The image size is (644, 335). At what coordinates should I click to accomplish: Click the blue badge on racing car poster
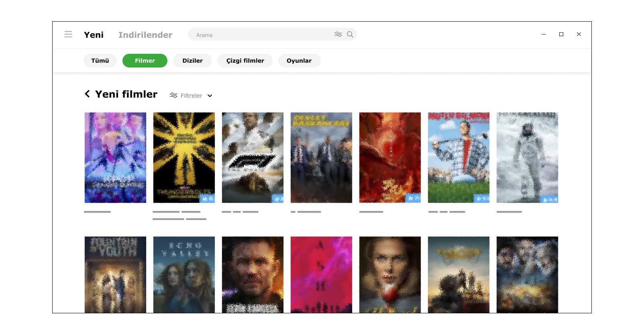click(277, 198)
